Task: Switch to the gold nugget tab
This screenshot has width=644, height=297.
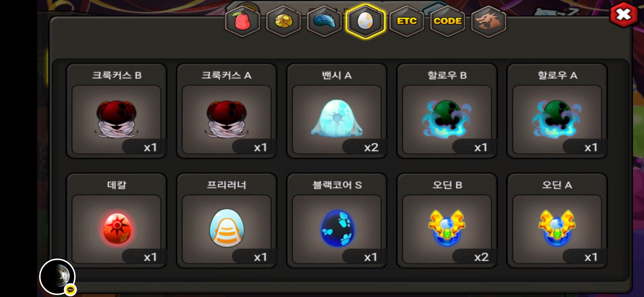Action: 283,21
